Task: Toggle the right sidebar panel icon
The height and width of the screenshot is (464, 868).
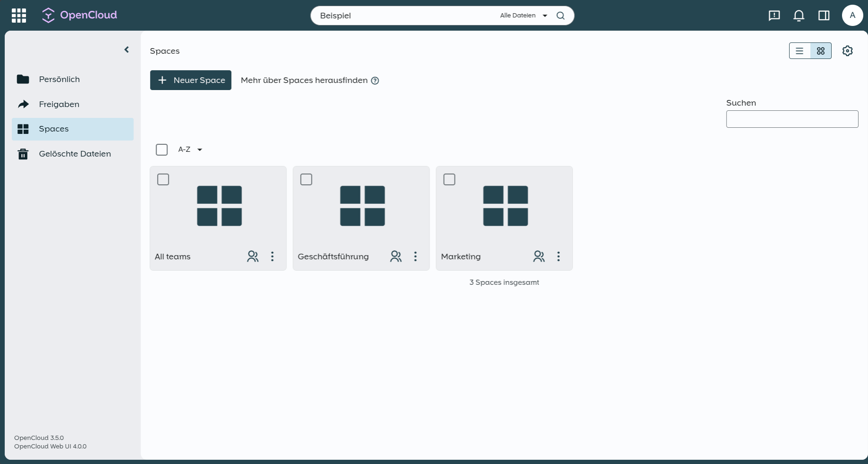Action: point(824,16)
